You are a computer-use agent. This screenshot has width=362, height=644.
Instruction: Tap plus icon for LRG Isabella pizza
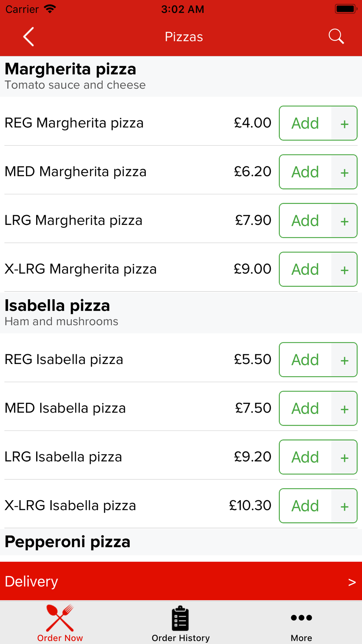click(x=344, y=457)
